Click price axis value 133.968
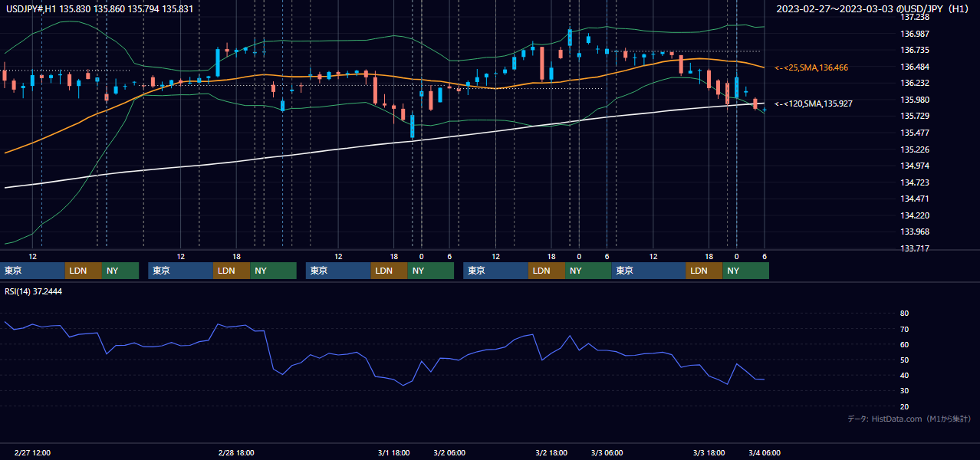This screenshot has height=460, width=980. (914, 232)
